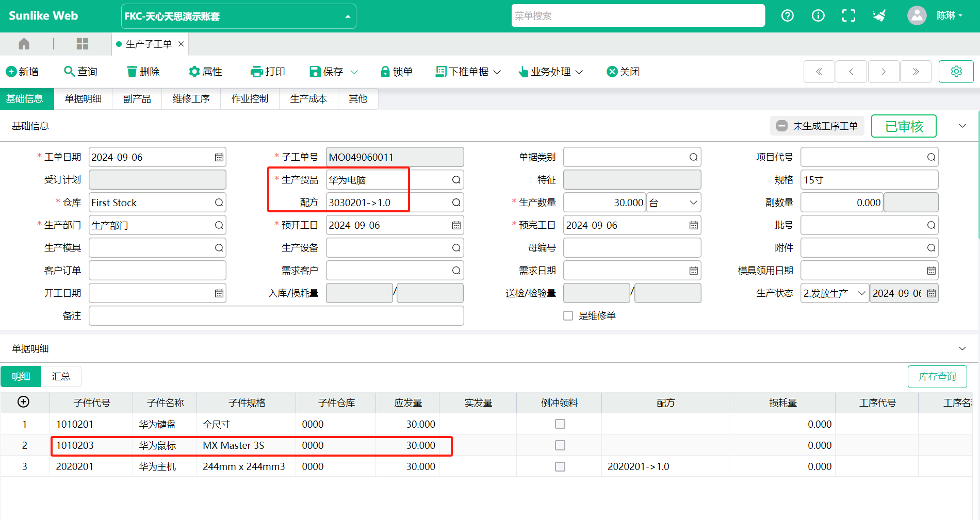The height and width of the screenshot is (520, 980).
Task: Click 保存 save button
Action: pos(326,72)
